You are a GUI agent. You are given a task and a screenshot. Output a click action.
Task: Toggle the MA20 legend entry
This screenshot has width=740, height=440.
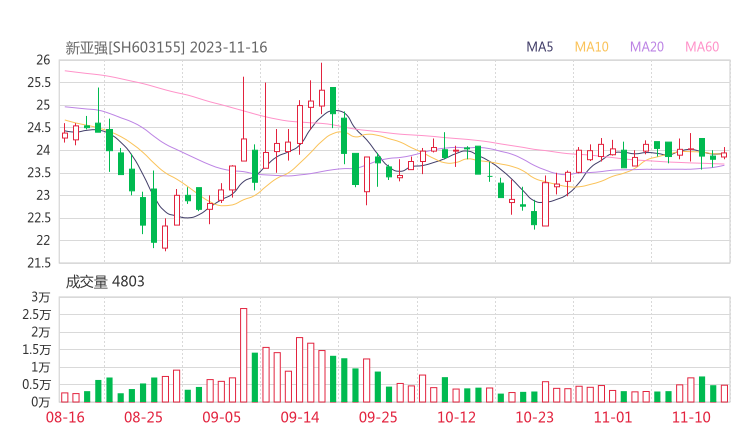tap(647, 47)
